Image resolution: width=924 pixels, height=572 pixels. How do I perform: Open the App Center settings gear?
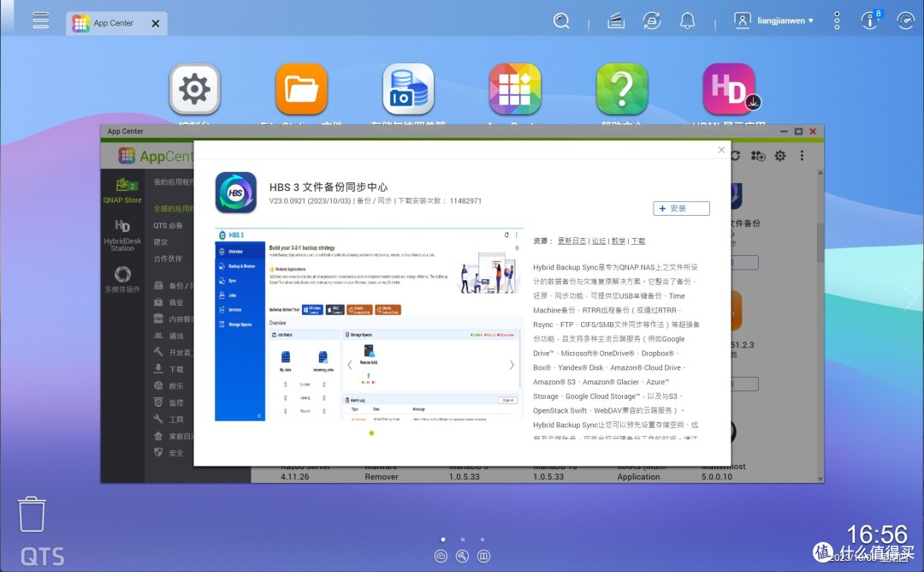pyautogui.click(x=780, y=156)
